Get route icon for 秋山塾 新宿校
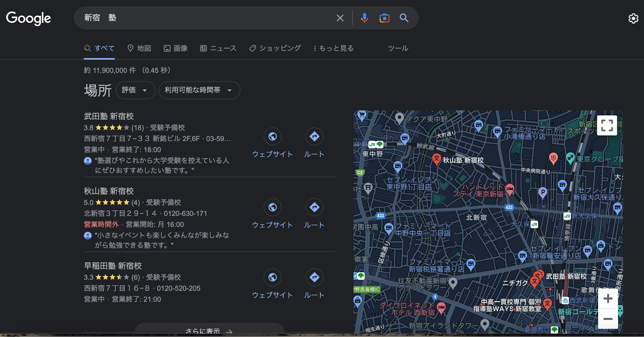Image resolution: width=644 pixels, height=337 pixels. point(314,208)
